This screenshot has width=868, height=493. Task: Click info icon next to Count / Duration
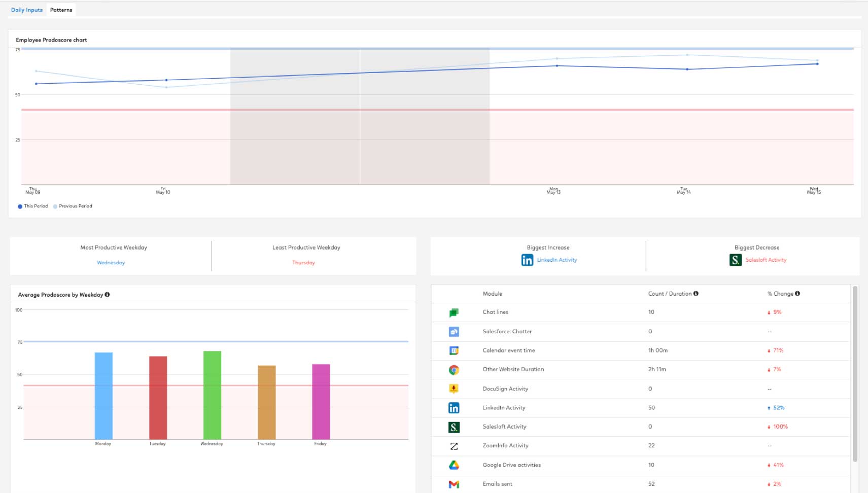[696, 294]
